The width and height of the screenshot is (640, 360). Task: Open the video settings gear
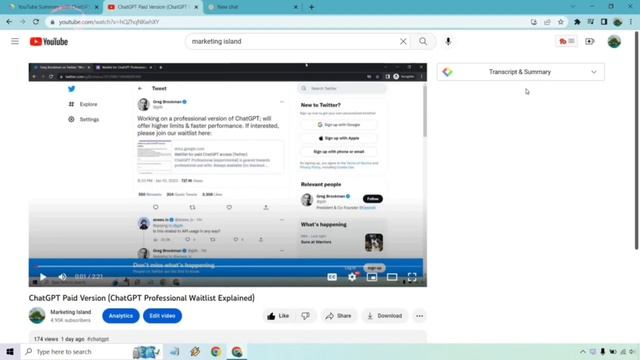pos(352,277)
